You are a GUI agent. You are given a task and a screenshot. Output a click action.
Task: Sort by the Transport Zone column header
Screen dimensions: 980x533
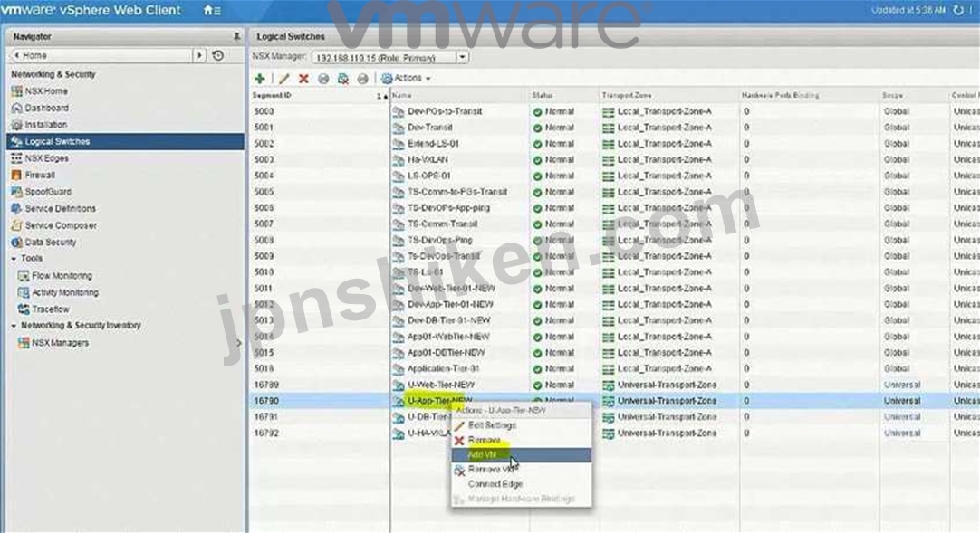[668, 96]
